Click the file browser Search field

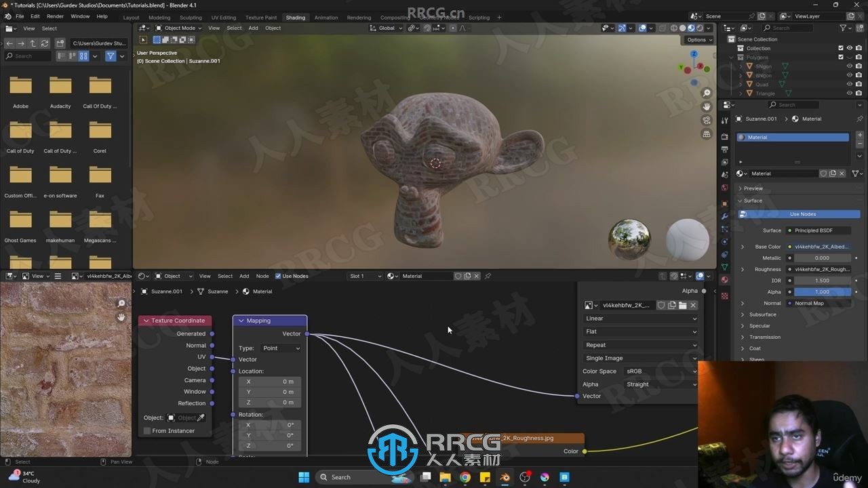click(28, 56)
